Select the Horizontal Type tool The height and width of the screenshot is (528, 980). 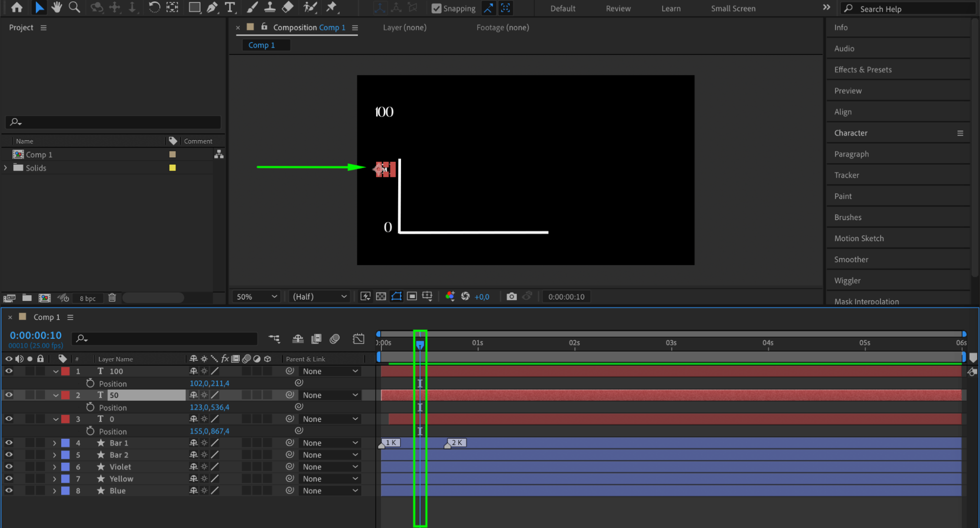click(229, 7)
